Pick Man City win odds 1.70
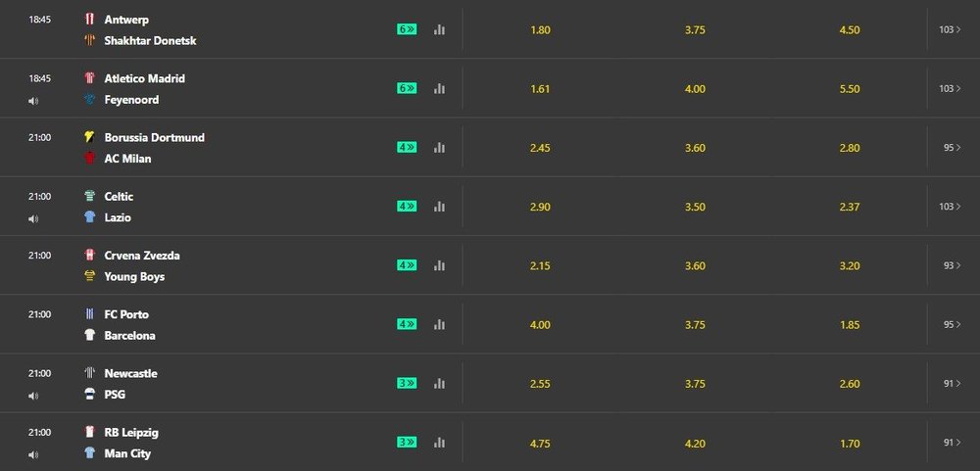 point(850,444)
